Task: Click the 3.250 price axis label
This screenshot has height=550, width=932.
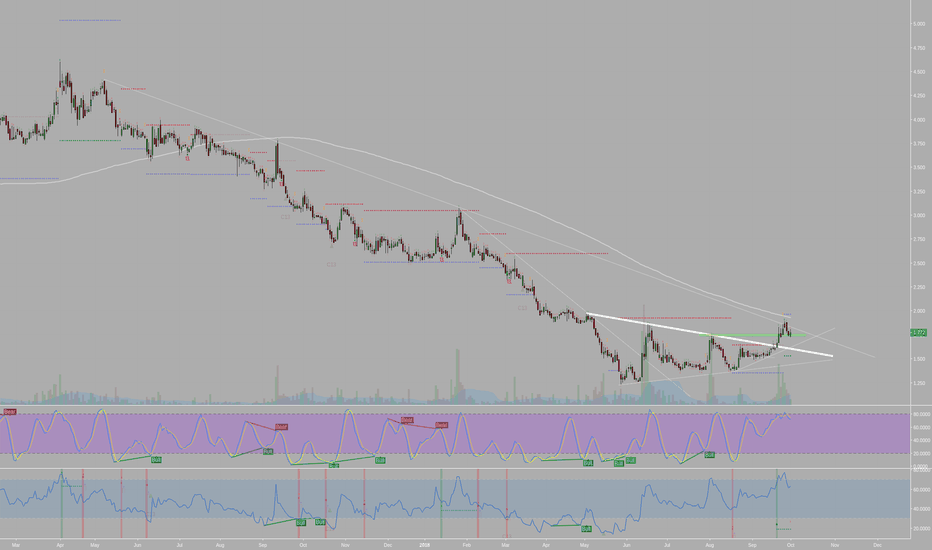Action: 920,191
